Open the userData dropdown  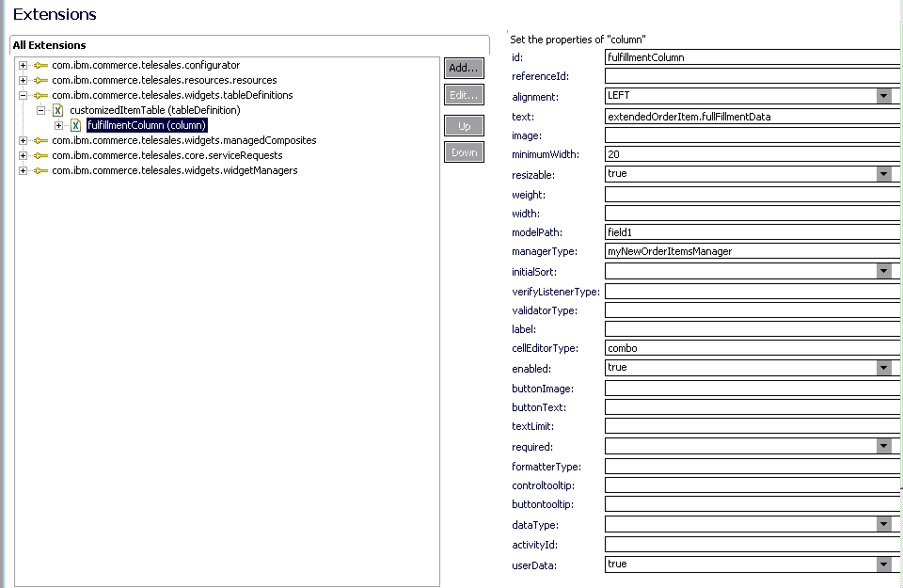884,565
